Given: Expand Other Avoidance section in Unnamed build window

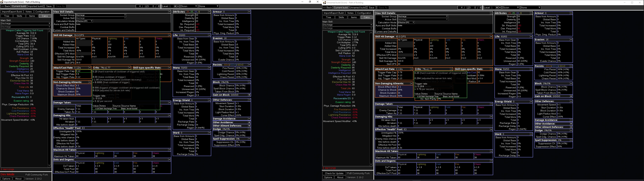Looking at the screenshot, I should point(571,124).
